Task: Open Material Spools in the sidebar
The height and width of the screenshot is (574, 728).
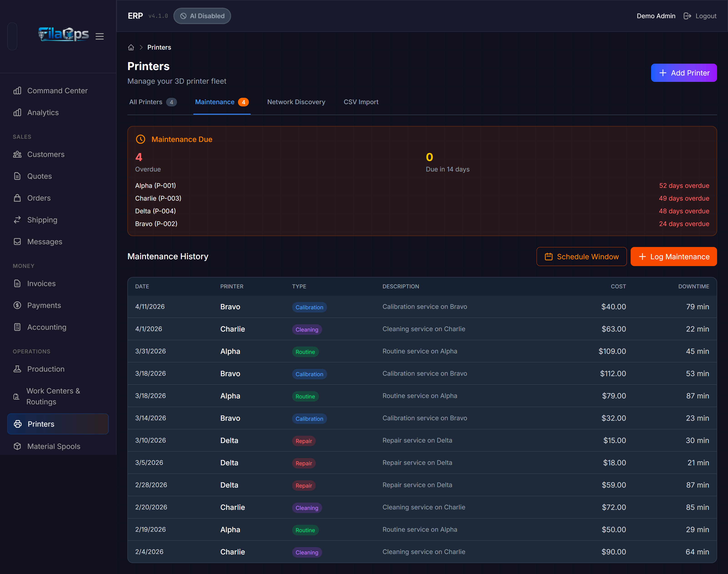Action: 58,446
